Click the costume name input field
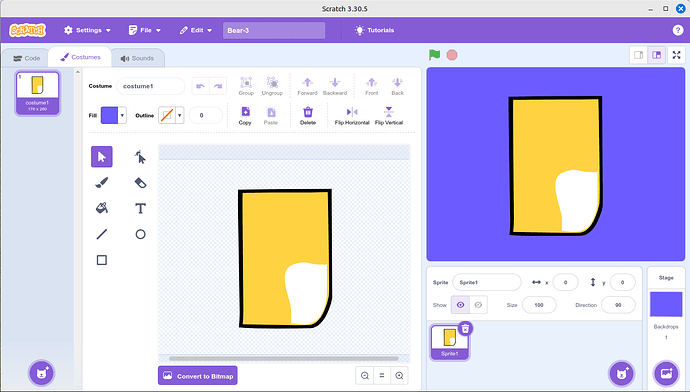Screen dimensions: 690x392 coord(150,86)
